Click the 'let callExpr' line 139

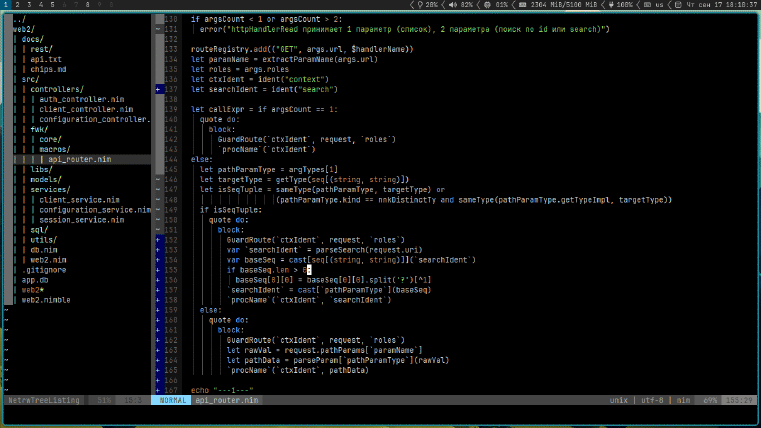tap(264, 110)
